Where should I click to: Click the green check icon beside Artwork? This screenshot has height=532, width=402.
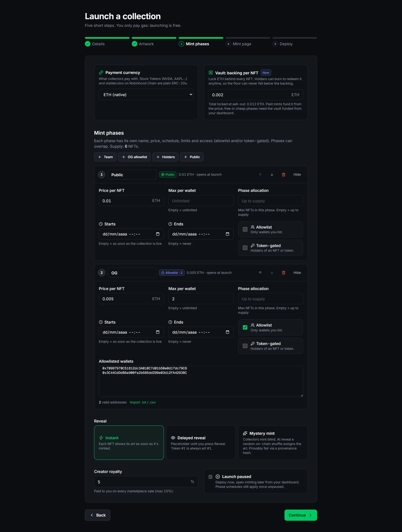(135, 44)
